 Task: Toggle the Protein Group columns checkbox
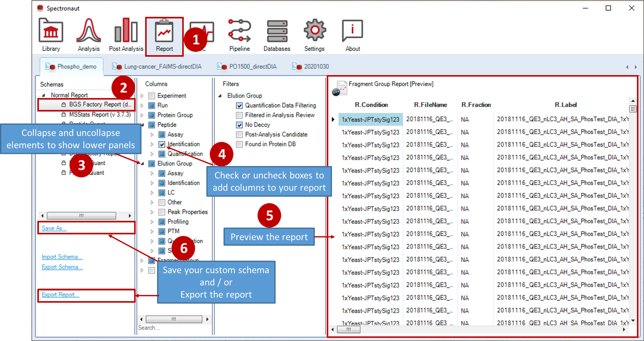(151, 115)
